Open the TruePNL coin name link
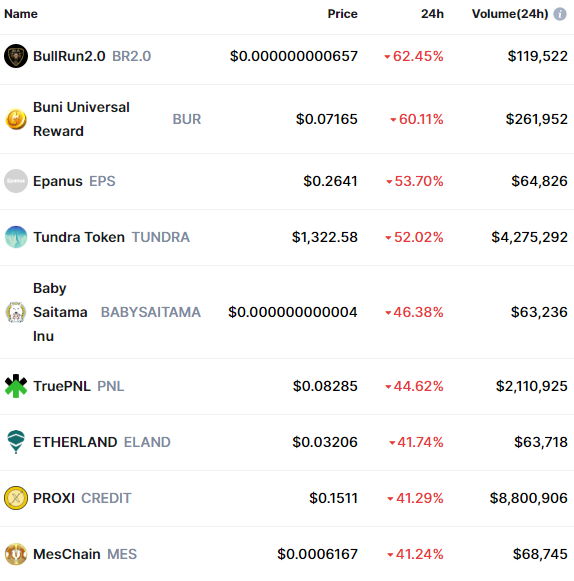Screen dimensions: 574x581 (62, 386)
